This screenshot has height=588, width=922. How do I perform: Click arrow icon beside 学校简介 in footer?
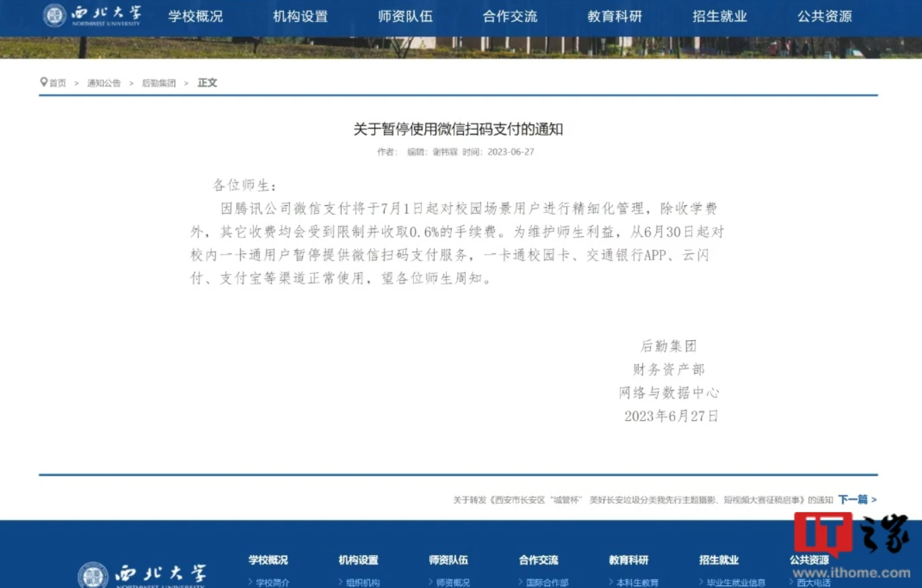[x=251, y=582]
